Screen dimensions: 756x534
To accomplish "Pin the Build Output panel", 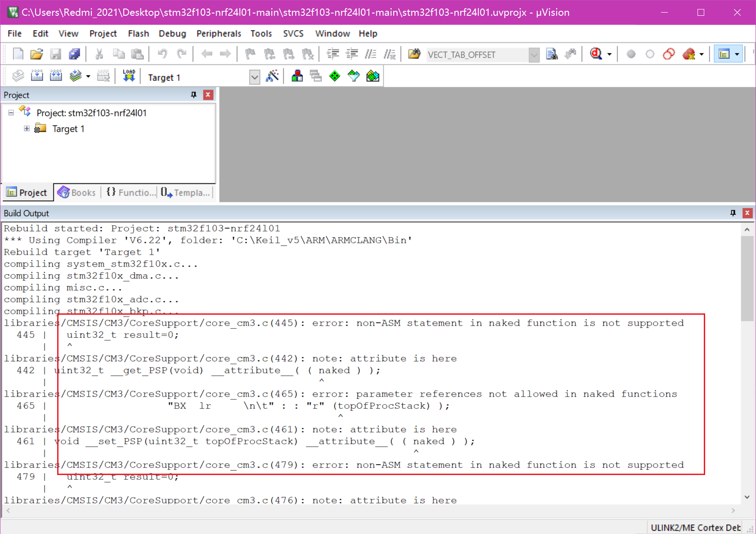I will pyautogui.click(x=733, y=213).
